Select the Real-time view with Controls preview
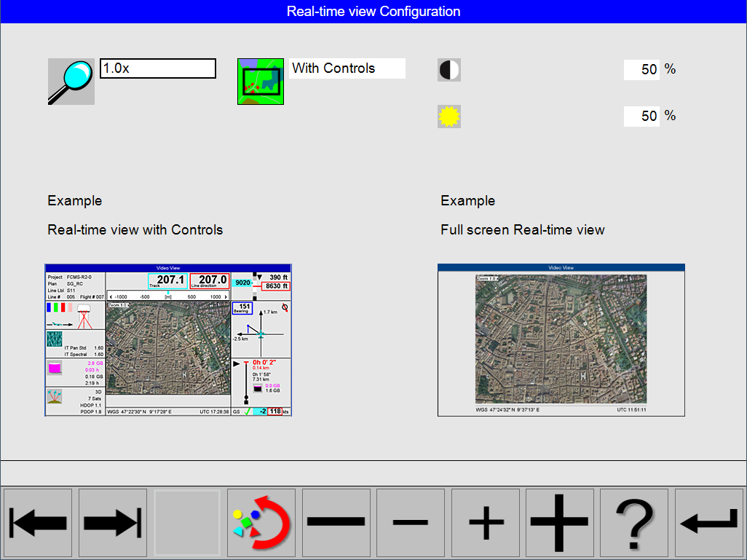The width and height of the screenshot is (747, 560). tap(168, 339)
